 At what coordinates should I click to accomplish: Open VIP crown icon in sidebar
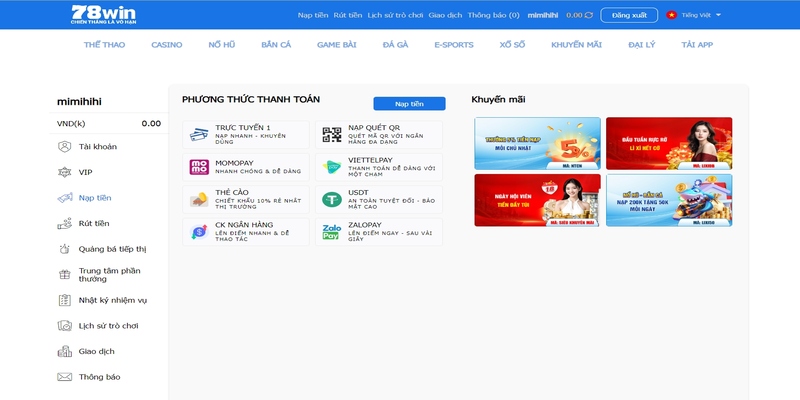(65, 172)
